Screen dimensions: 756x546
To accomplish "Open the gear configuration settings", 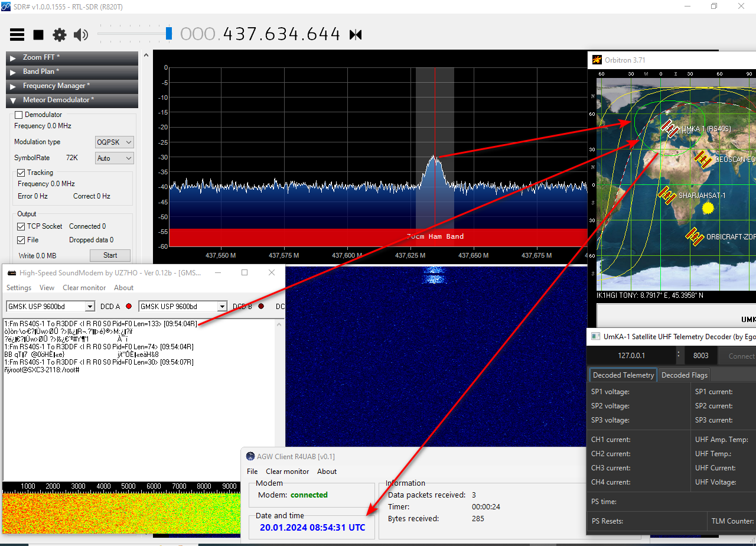I will [60, 35].
